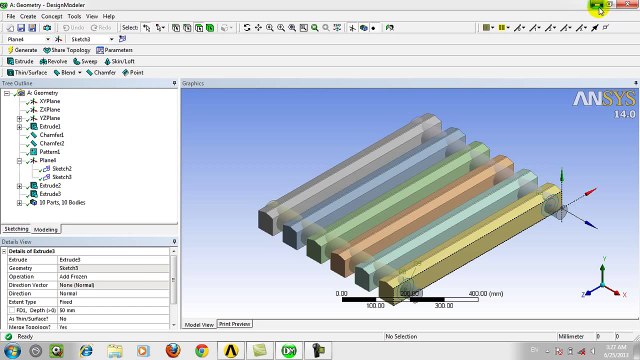The image size is (640, 360).
Task: Click the Windows Start orb
Action: coord(12,350)
